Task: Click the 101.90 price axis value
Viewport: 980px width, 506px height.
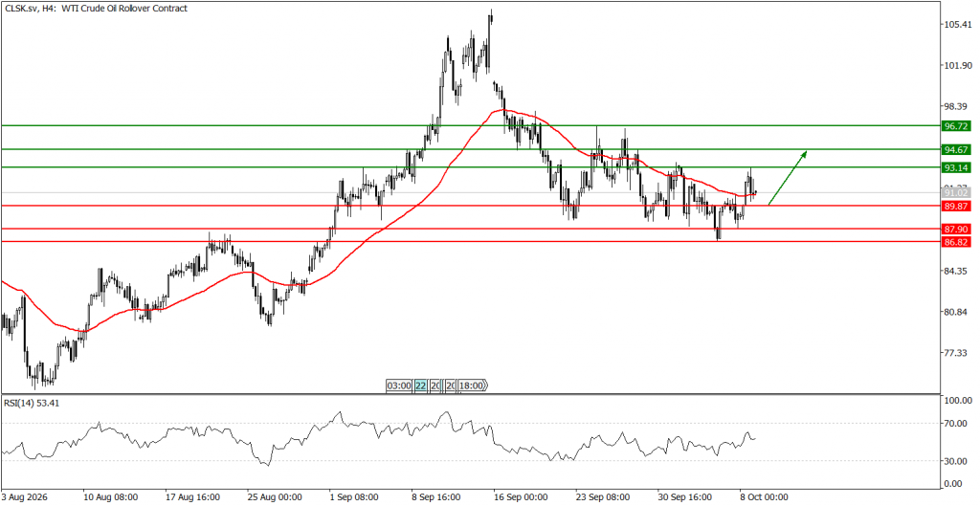Action: (x=957, y=66)
